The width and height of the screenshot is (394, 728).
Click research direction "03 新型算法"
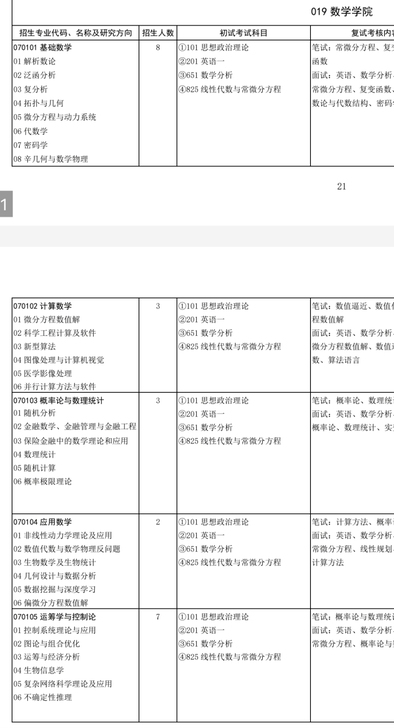pyautogui.click(x=34, y=346)
